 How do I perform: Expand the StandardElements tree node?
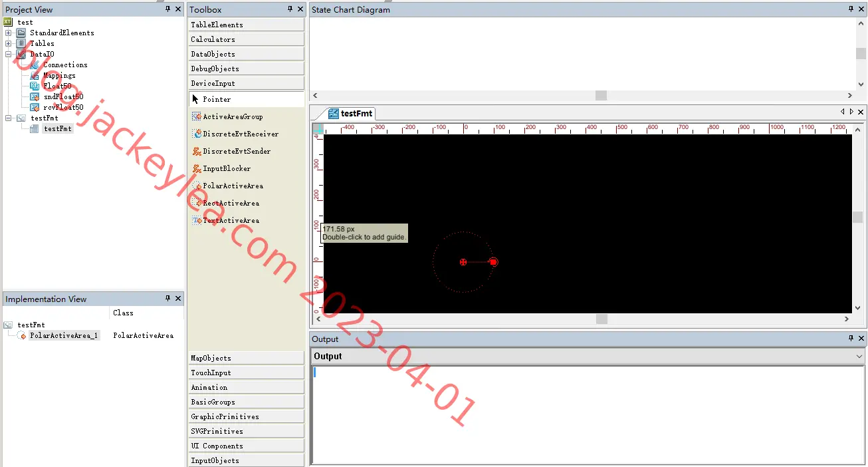click(8, 33)
